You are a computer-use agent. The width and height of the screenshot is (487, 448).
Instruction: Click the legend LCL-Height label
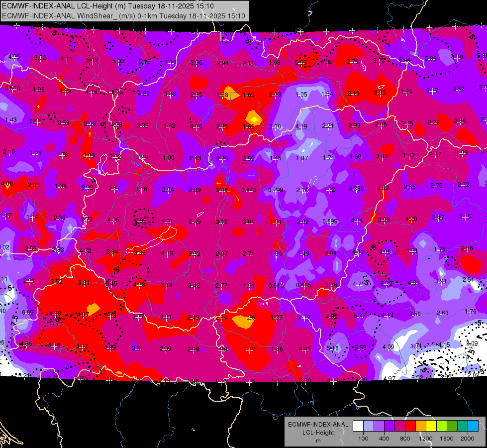[x=318, y=433]
